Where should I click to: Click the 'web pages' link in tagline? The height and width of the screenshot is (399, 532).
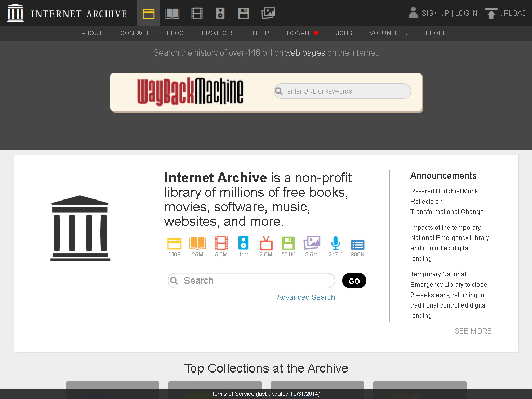(x=304, y=53)
